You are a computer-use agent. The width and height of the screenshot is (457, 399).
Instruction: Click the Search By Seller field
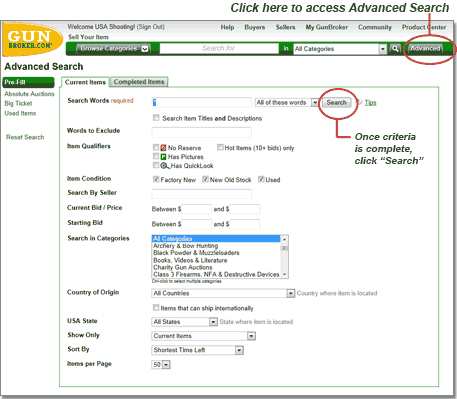[201, 194]
